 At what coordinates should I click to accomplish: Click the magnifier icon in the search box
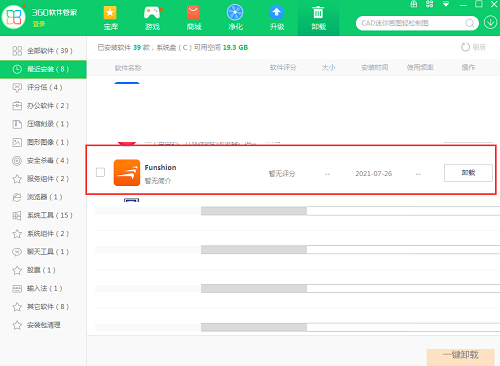tap(469, 23)
